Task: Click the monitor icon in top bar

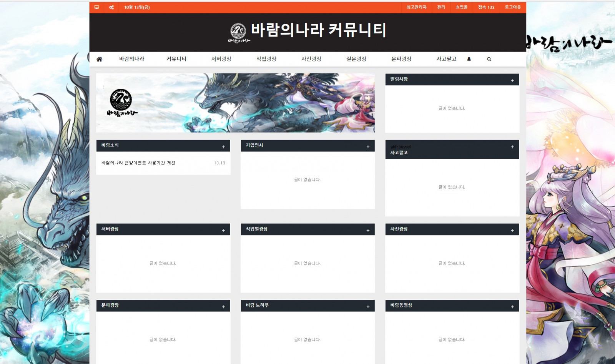Action: [97, 7]
